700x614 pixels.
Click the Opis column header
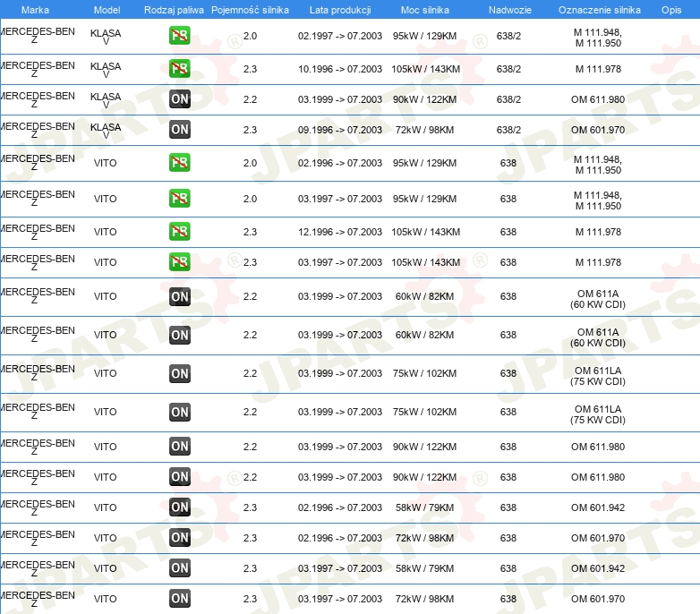(670, 10)
